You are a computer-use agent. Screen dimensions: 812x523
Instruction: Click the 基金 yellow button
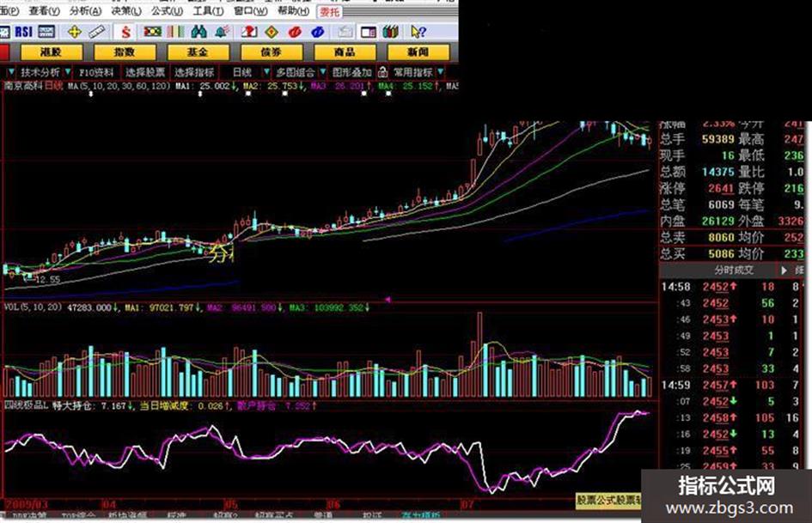point(198,52)
